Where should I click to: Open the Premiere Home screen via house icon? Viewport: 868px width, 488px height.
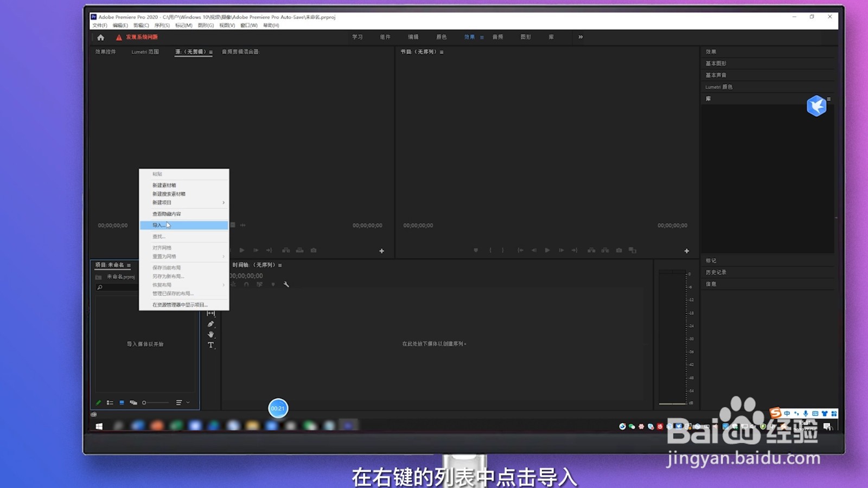coord(100,37)
